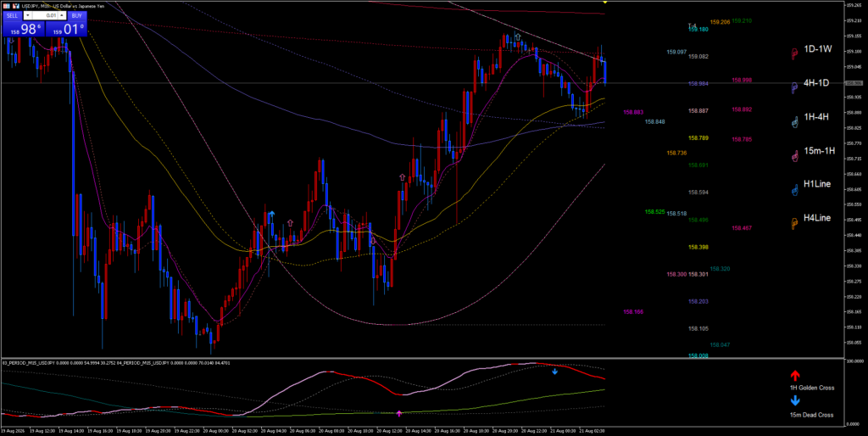
Task: Click the red hand icon for 1D-1W
Action: tap(793, 53)
